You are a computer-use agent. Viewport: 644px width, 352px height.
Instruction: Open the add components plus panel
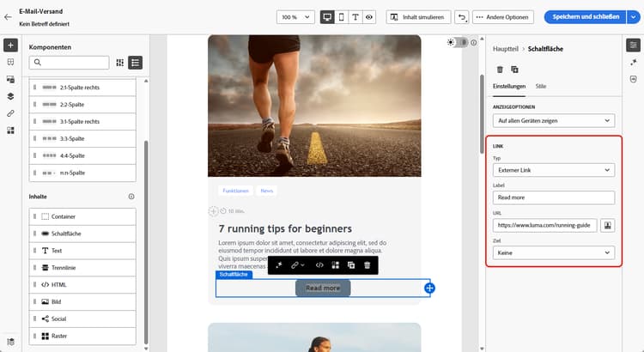(x=10, y=46)
